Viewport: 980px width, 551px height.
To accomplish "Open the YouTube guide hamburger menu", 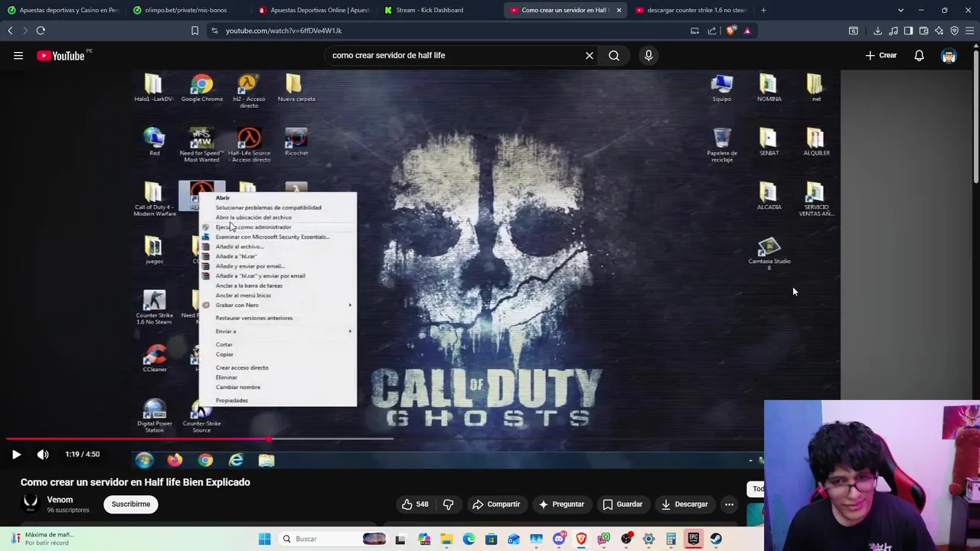I will tap(18, 55).
